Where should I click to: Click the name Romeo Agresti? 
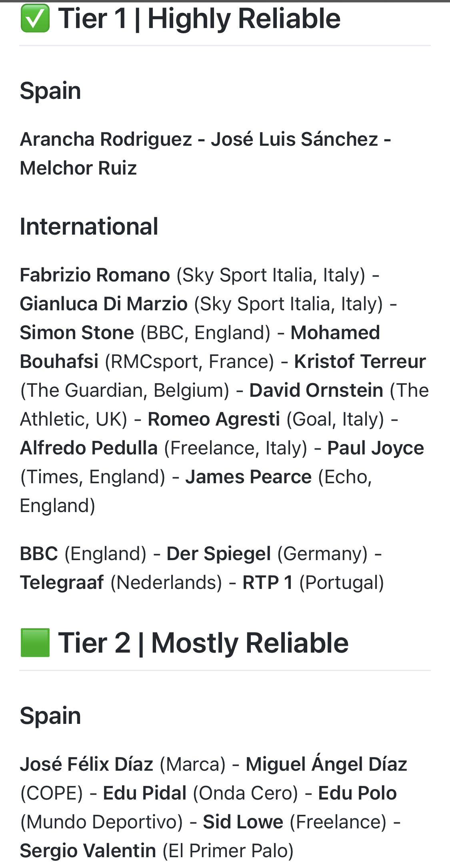click(x=214, y=419)
